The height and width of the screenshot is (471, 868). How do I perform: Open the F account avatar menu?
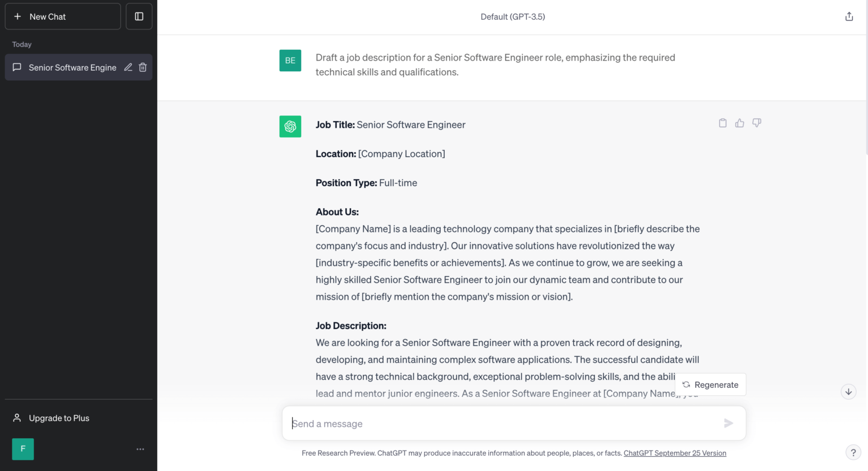point(23,448)
